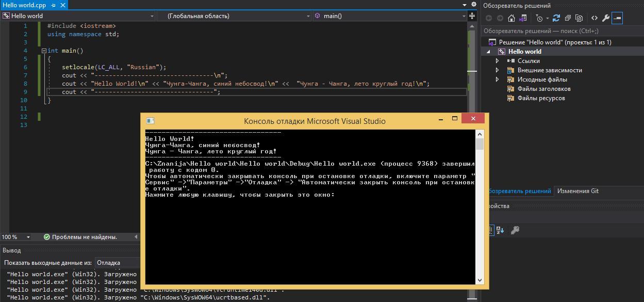Click the Исходные файлы filter folder icon
644x302 pixels.
pyautogui.click(x=510, y=80)
